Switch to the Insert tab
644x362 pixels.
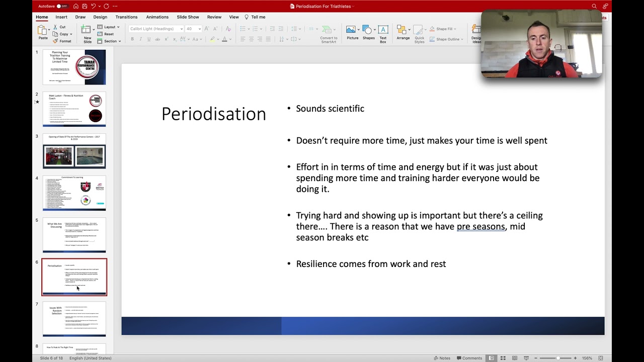pyautogui.click(x=61, y=17)
